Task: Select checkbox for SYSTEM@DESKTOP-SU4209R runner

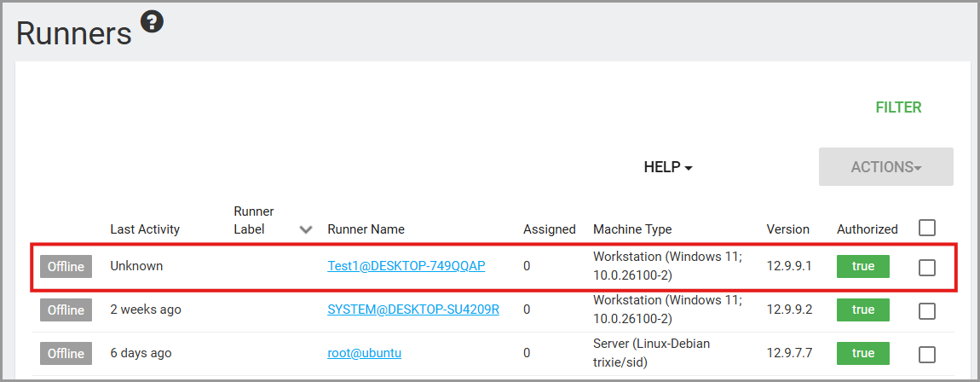Action: pyautogui.click(x=927, y=310)
